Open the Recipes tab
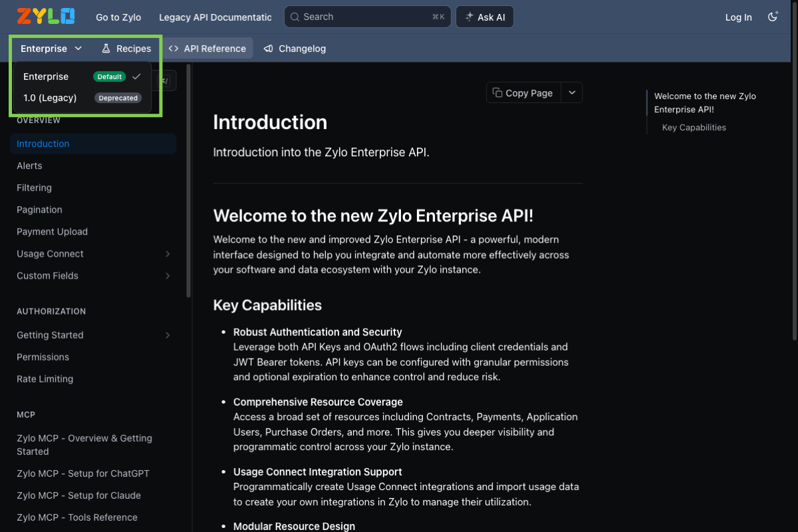Viewport: 798px width, 532px height. pyautogui.click(x=126, y=49)
